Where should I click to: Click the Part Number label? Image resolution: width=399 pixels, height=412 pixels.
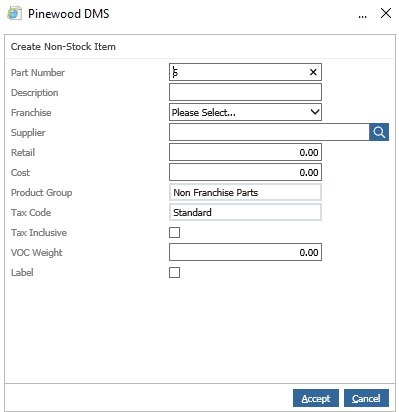[38, 72]
